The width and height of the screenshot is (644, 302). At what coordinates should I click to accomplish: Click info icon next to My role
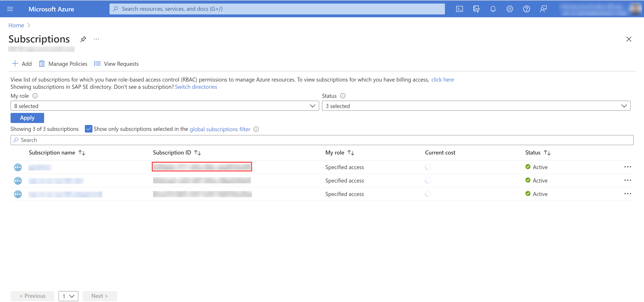pos(35,96)
